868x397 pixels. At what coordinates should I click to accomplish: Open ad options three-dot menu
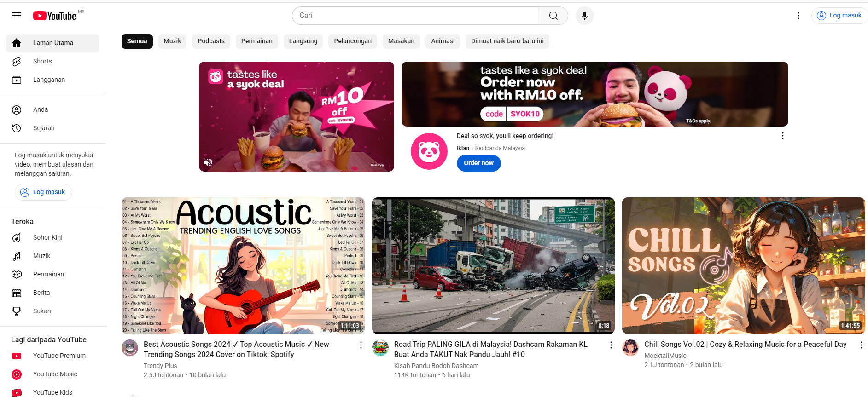tap(783, 136)
